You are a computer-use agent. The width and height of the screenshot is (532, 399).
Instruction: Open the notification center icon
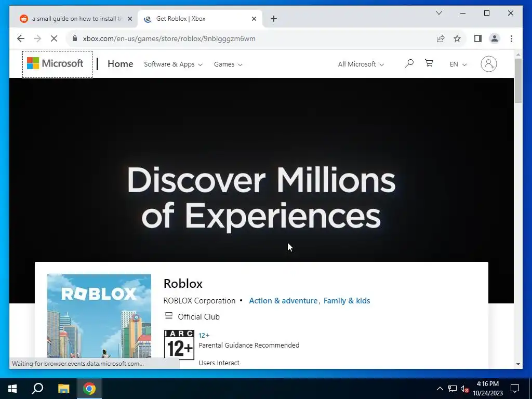tap(515, 389)
